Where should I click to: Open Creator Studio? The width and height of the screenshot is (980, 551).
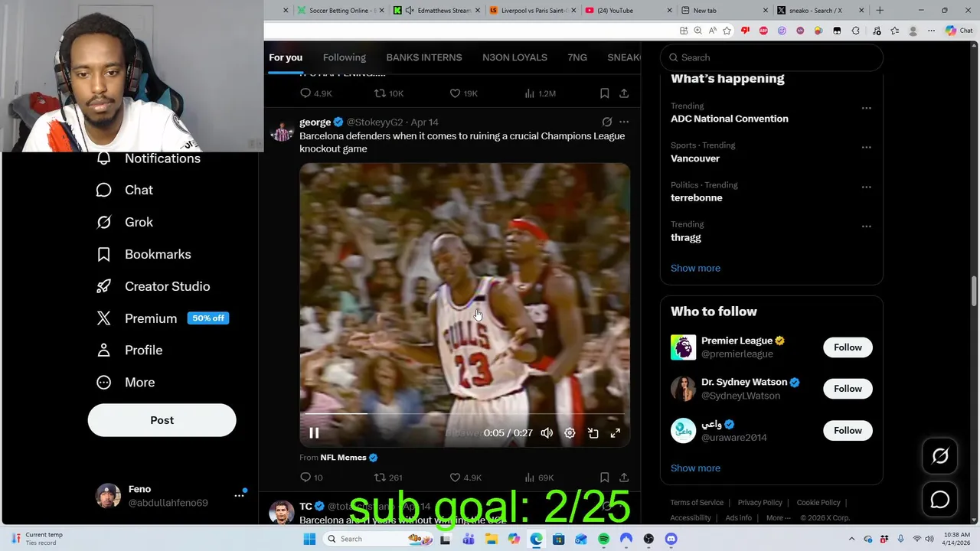pyautogui.click(x=153, y=286)
